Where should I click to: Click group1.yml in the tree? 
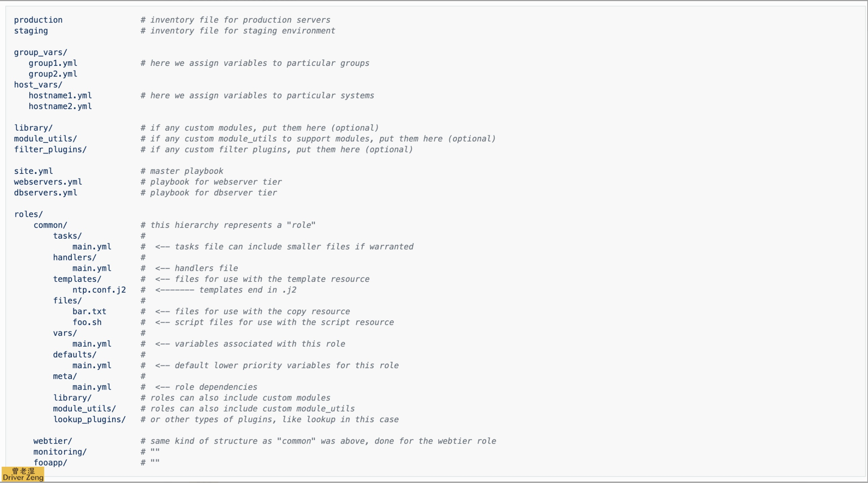[x=53, y=63]
